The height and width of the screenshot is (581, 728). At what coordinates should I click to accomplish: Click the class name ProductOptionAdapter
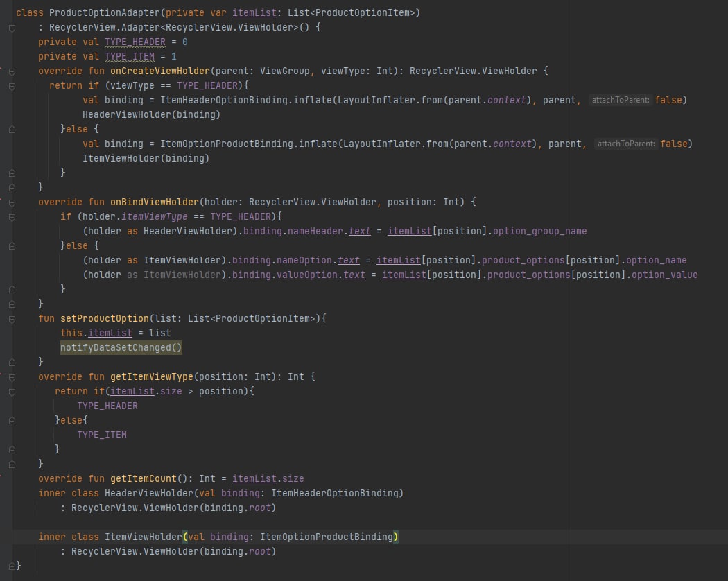105,12
